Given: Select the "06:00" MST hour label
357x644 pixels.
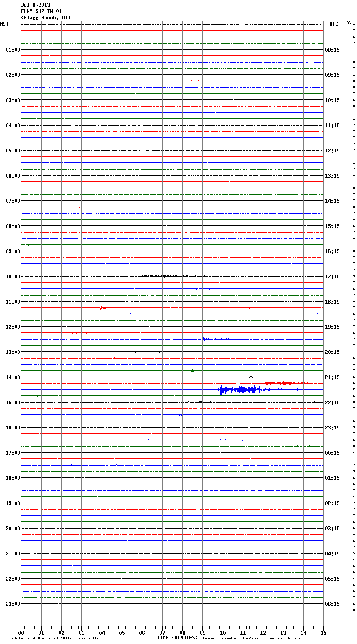Looking at the screenshot, I should coord(13,176).
